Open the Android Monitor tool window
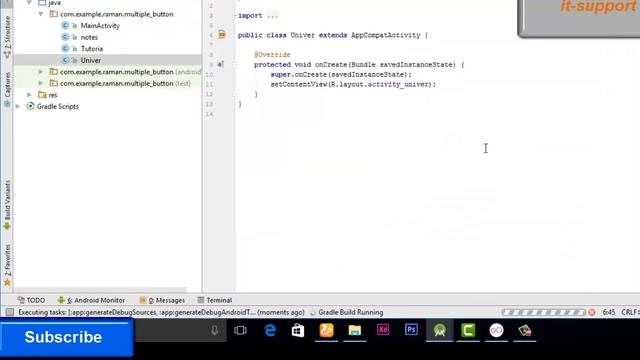640x360 pixels. click(x=91, y=300)
